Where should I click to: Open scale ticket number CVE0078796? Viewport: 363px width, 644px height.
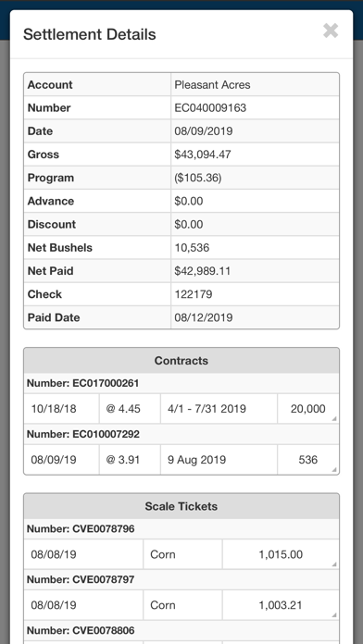click(81, 529)
